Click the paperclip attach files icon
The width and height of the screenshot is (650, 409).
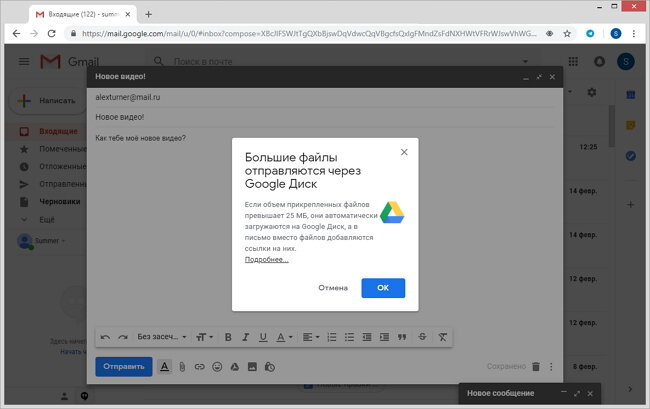pos(182,366)
